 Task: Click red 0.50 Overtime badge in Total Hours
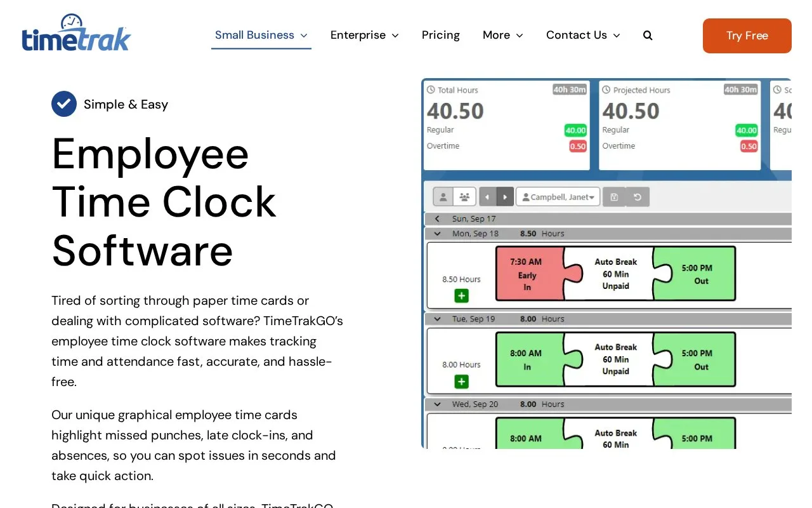[x=578, y=146]
